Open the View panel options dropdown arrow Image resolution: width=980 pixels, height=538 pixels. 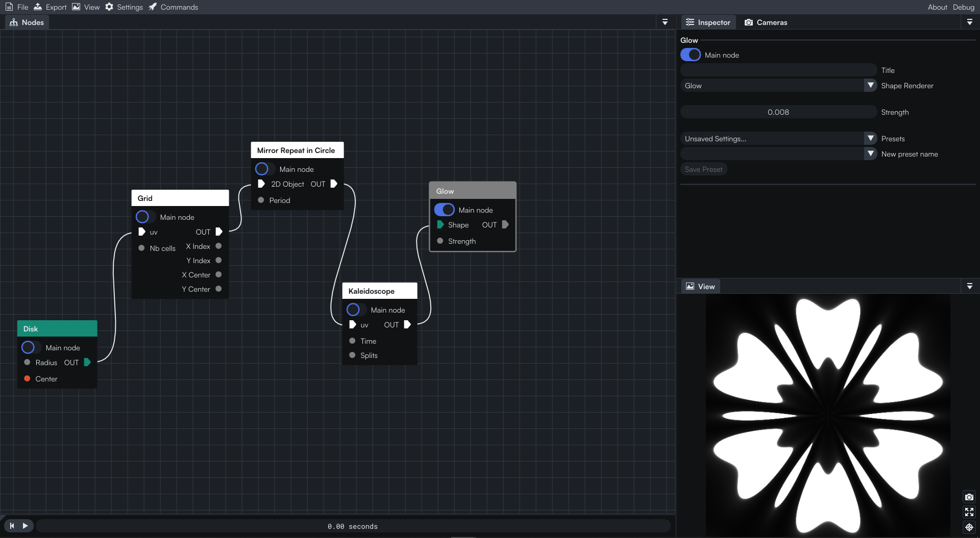969,287
